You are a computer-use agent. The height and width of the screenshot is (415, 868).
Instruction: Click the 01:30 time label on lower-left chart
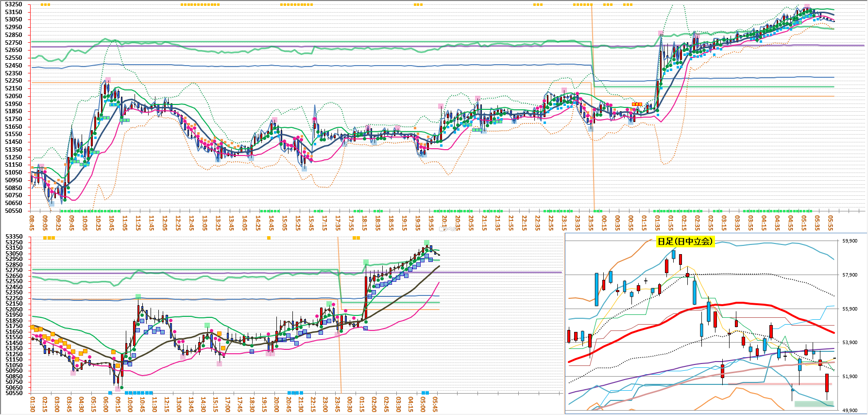click(32, 404)
